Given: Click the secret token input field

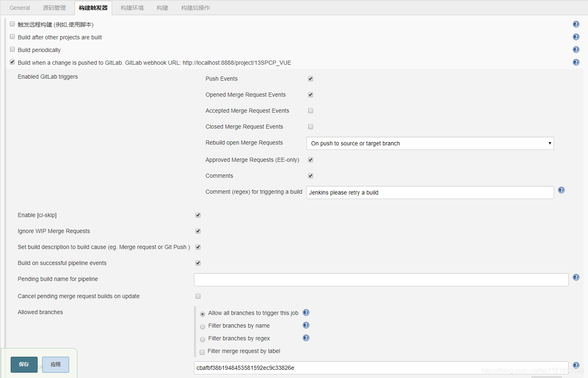Looking at the screenshot, I should 381,368.
